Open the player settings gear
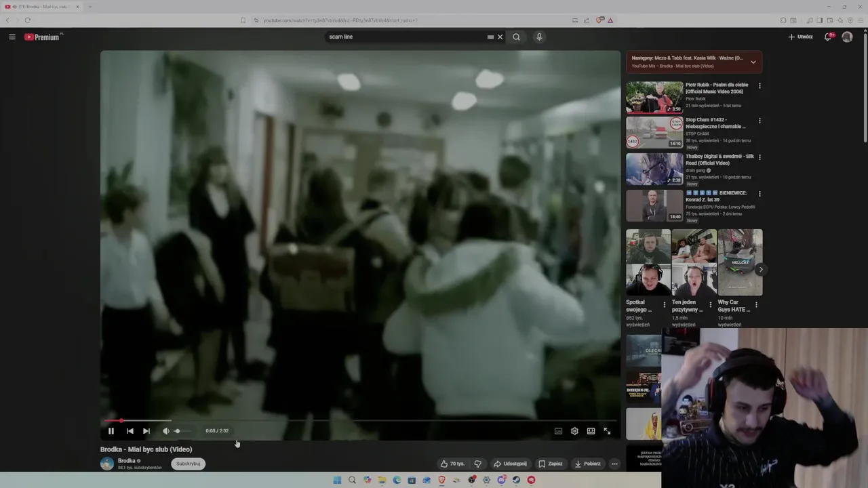This screenshot has height=488, width=868. (x=574, y=431)
